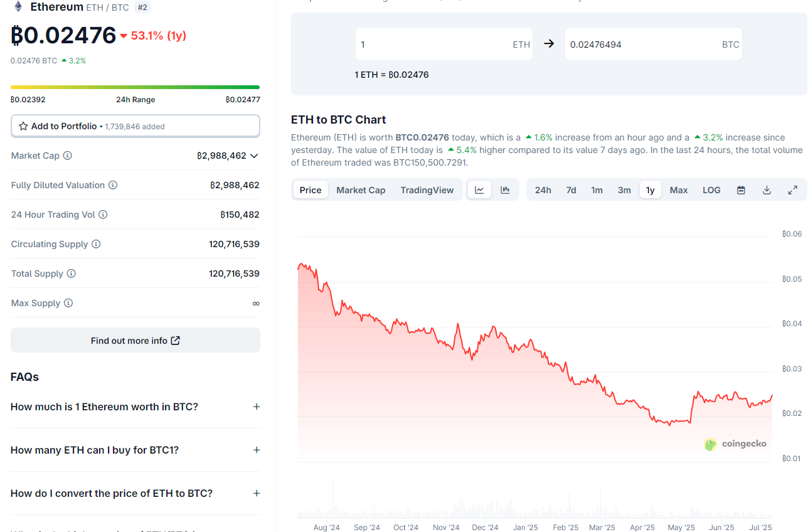The height and width of the screenshot is (532, 811).
Task: Open the Circulating Supply info icon
Action: pos(96,244)
